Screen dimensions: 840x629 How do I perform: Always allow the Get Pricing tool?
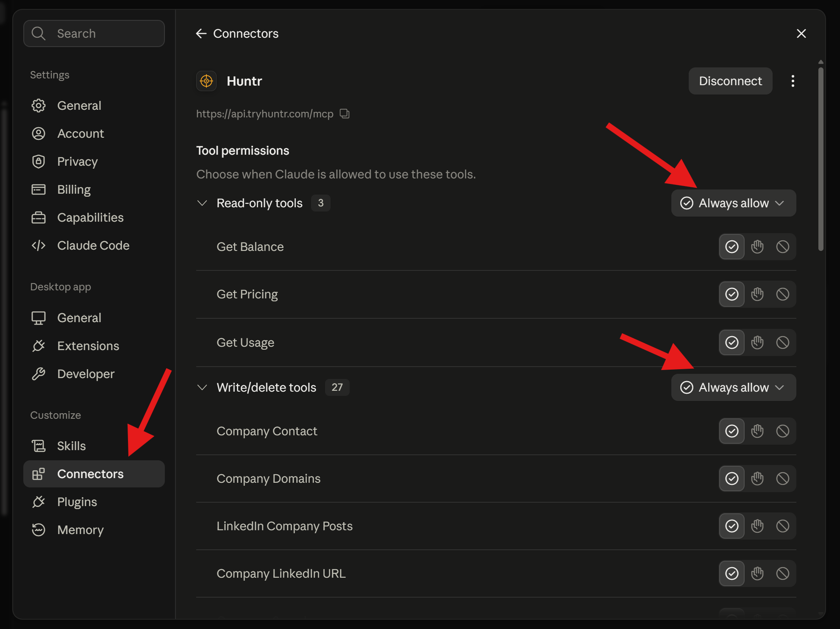pos(732,294)
